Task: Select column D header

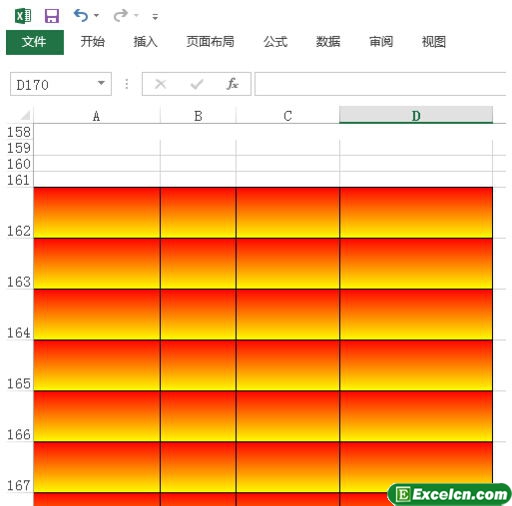Action: (416, 115)
